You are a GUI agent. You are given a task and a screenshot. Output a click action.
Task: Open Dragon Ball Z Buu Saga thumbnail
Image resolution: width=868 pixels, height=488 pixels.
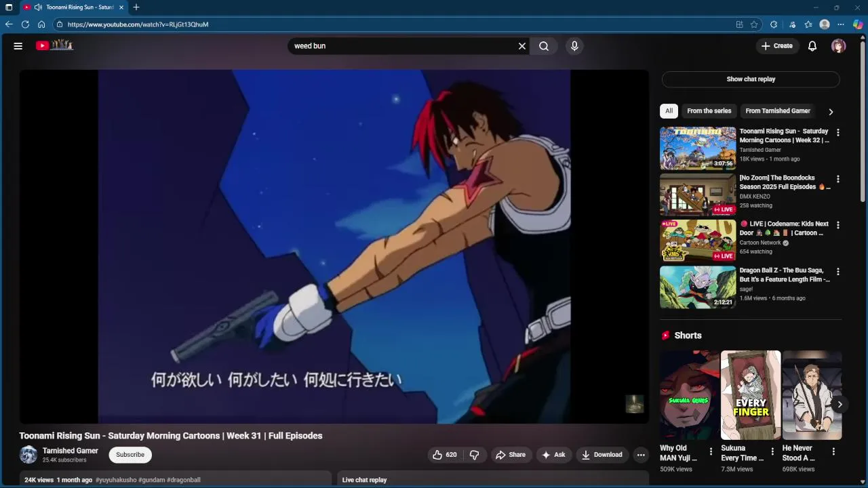698,287
